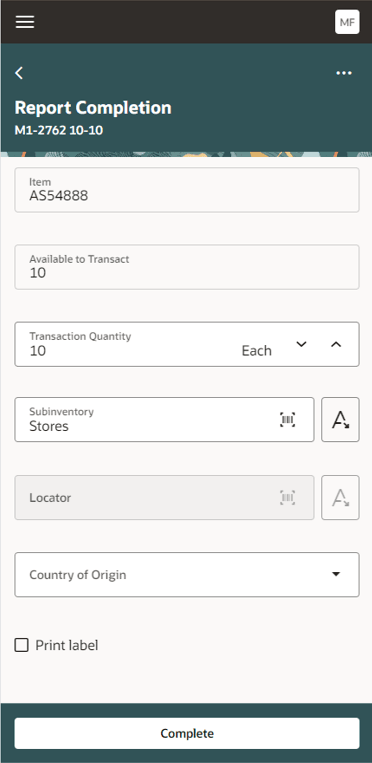Click the Locator barcode scan icon
The image size is (372, 763).
287,497
